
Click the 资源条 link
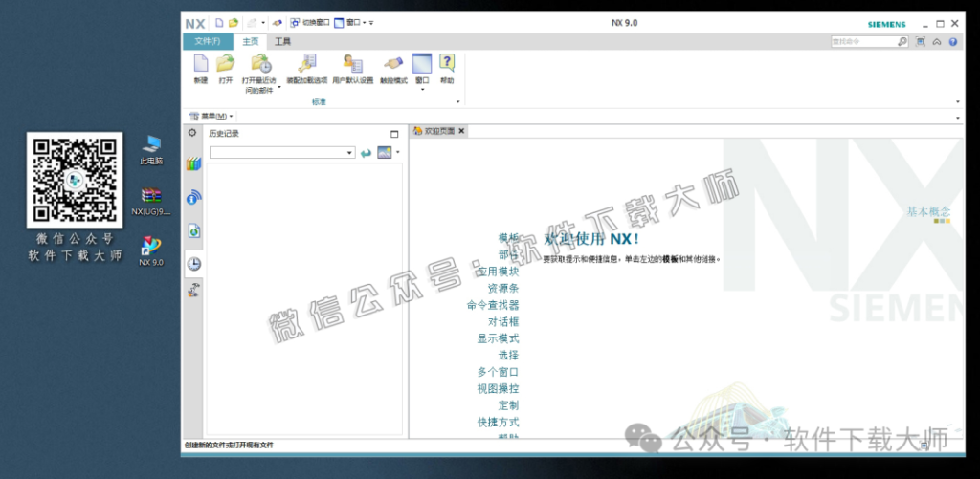point(503,289)
